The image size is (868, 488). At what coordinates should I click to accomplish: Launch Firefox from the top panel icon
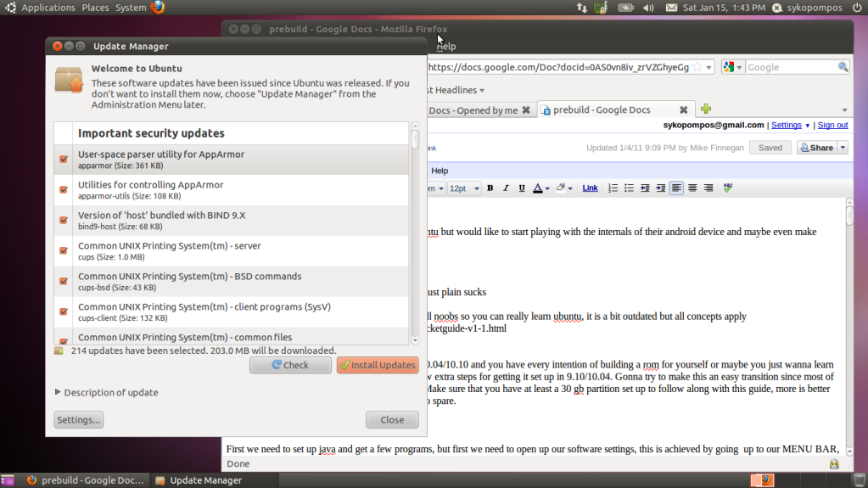tap(158, 7)
